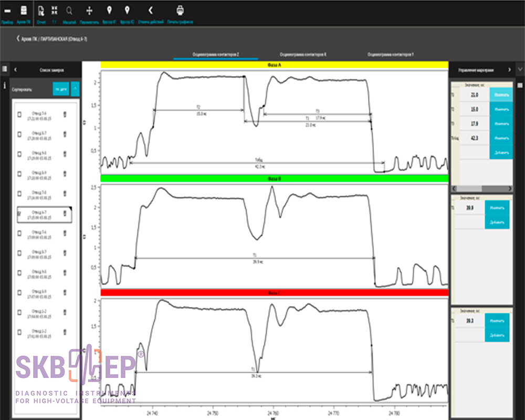Select the 42.3 value cell
525x420 pixels.
pyautogui.click(x=475, y=138)
